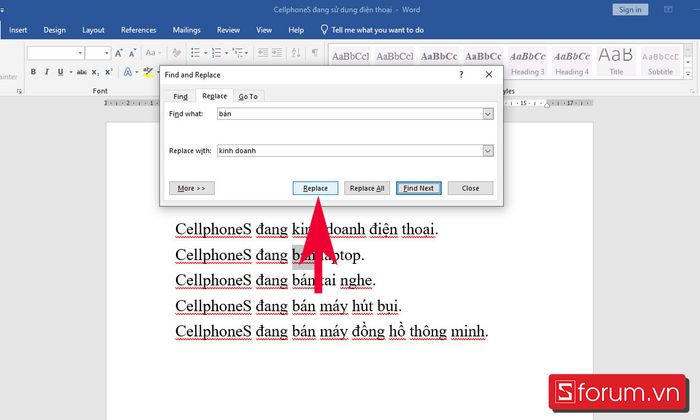The image size is (700, 420).
Task: Click the Replace button
Action: (315, 188)
